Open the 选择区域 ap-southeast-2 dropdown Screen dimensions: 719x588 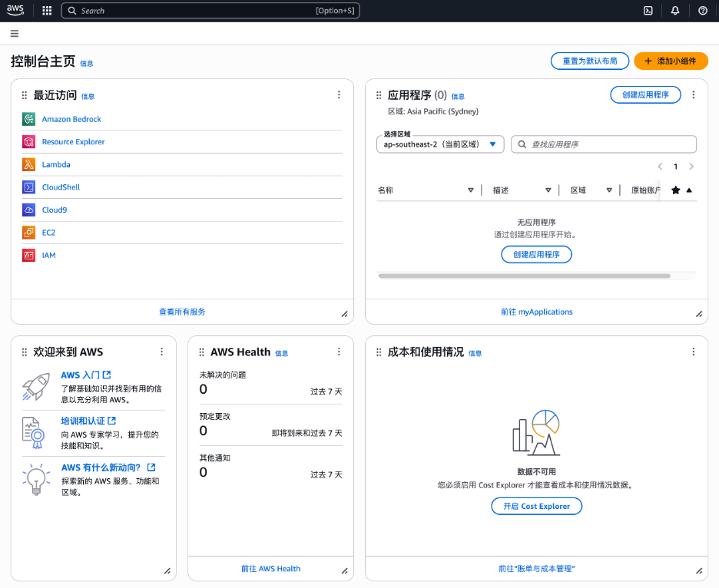click(440, 144)
